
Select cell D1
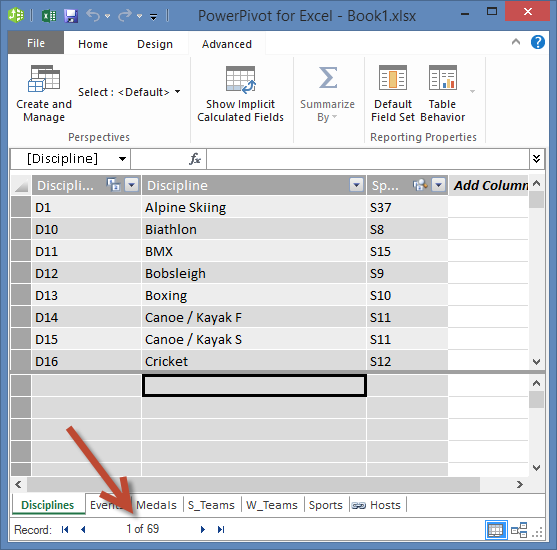(x=86, y=207)
